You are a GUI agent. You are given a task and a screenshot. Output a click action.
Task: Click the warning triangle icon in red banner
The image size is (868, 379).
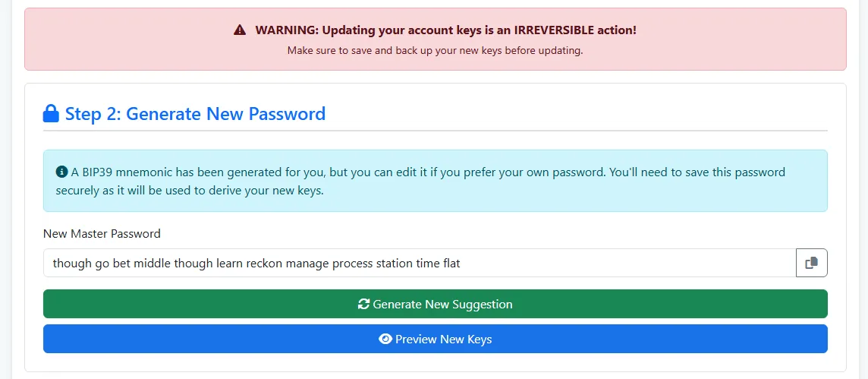point(240,30)
